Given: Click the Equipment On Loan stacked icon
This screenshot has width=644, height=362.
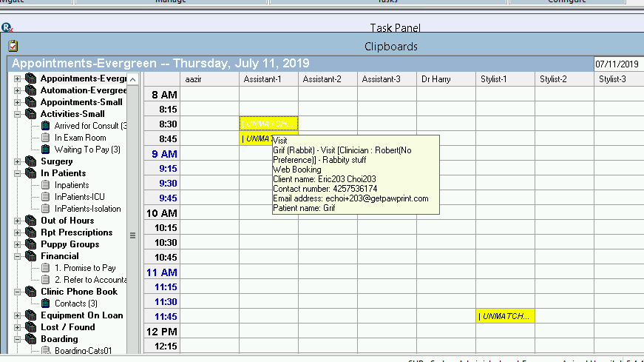Looking at the screenshot, I should (30, 315).
